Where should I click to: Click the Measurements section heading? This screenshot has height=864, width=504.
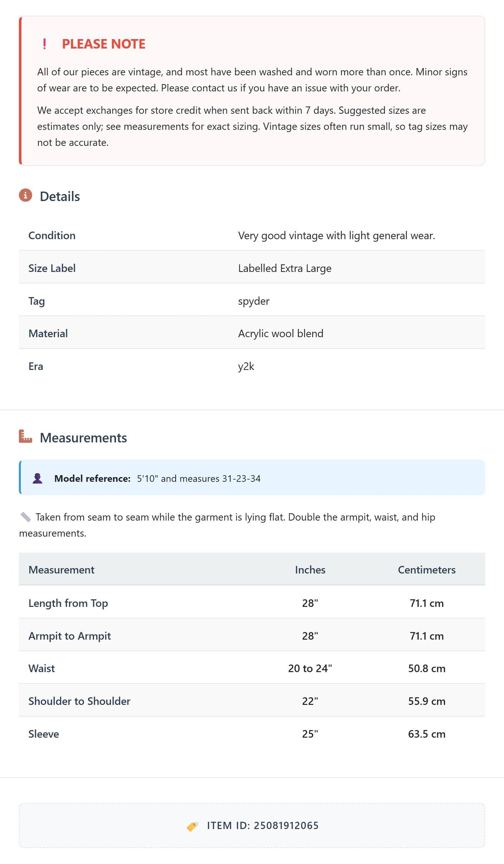pos(83,438)
